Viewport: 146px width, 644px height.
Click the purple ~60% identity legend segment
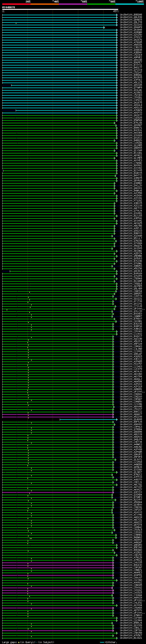pos(73,4)
